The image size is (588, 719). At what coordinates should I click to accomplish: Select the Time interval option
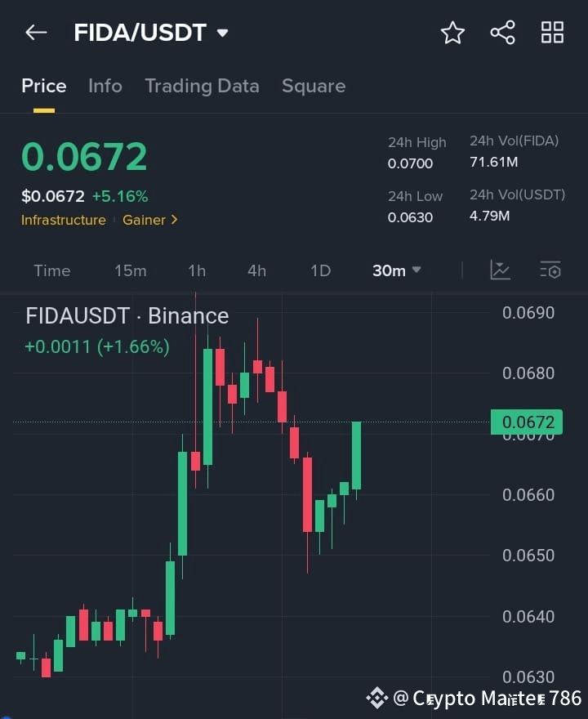click(x=51, y=270)
